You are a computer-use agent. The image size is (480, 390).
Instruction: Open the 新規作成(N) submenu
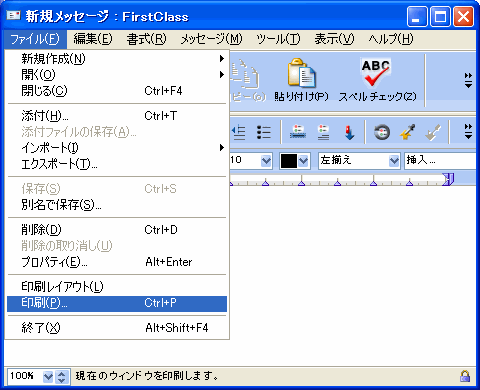pyautogui.click(x=117, y=59)
